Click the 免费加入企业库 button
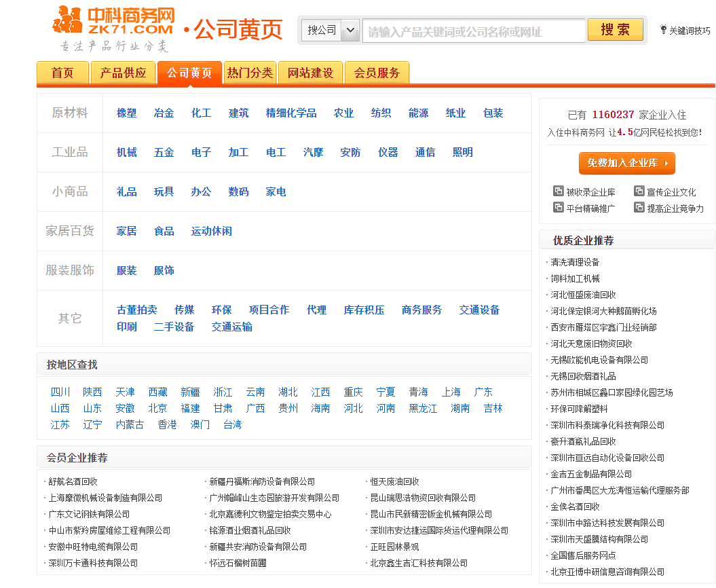The image size is (716, 588). (x=626, y=163)
